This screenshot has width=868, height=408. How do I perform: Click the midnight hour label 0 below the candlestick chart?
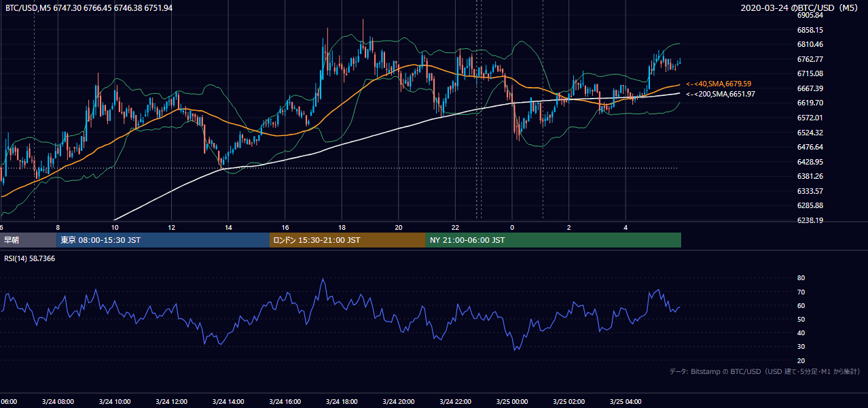pos(512,227)
